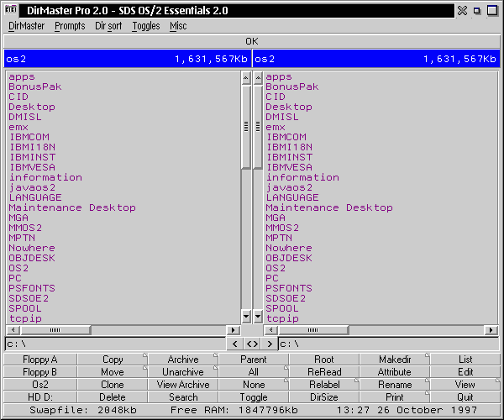The width and height of the screenshot is (504, 420).
Task: Click the Floppy B button
Action: click(40, 372)
